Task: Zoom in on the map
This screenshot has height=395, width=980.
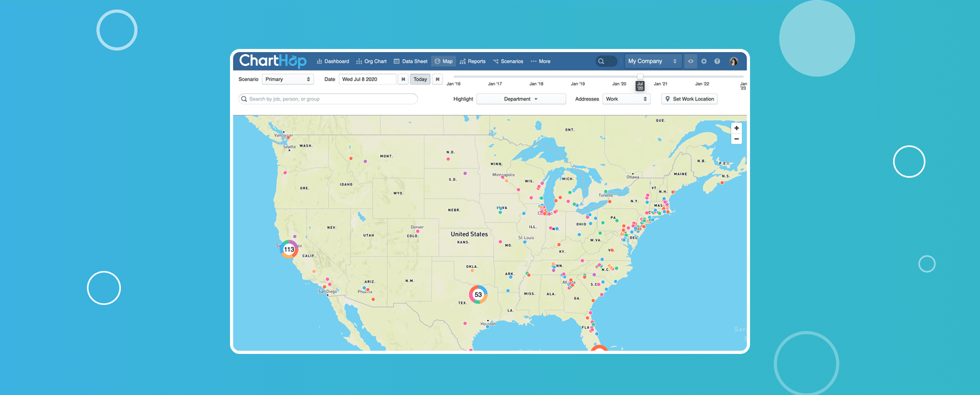Action: pos(736,129)
